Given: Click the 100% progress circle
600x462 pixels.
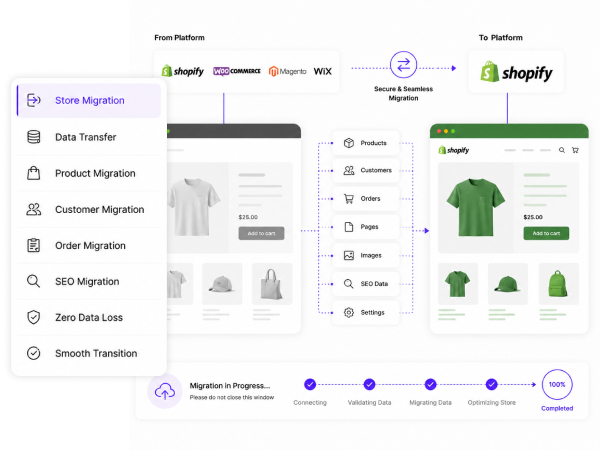Looking at the screenshot, I should click(557, 384).
